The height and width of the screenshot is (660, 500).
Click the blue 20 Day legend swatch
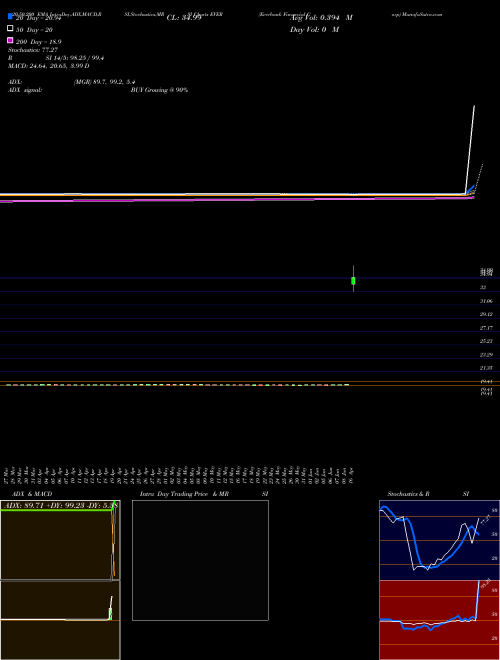(x=11, y=17)
